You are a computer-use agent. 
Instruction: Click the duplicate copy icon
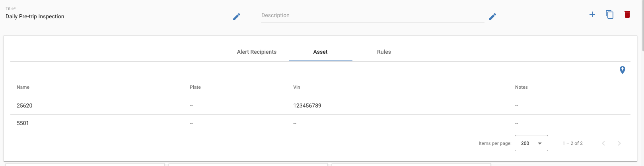click(x=610, y=14)
